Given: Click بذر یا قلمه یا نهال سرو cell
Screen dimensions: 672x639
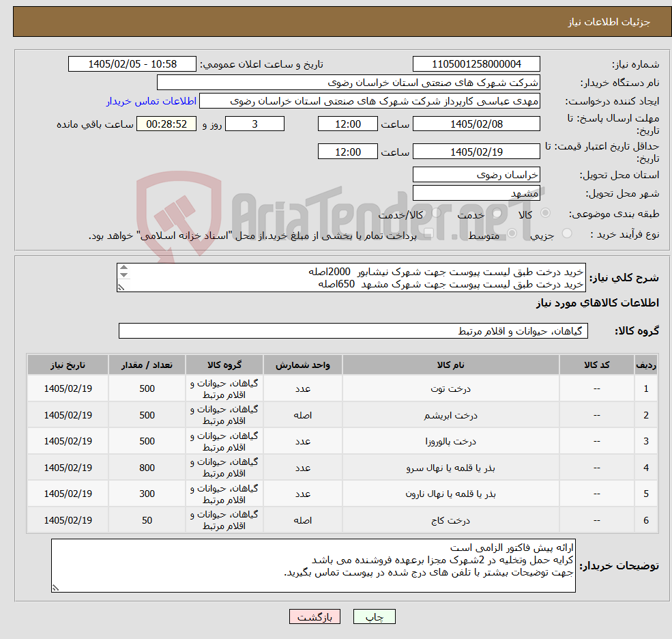Looking at the screenshot, I should tap(450, 468).
